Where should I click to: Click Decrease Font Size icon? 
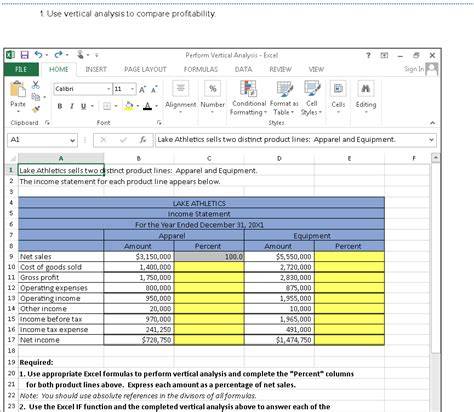[x=154, y=89]
